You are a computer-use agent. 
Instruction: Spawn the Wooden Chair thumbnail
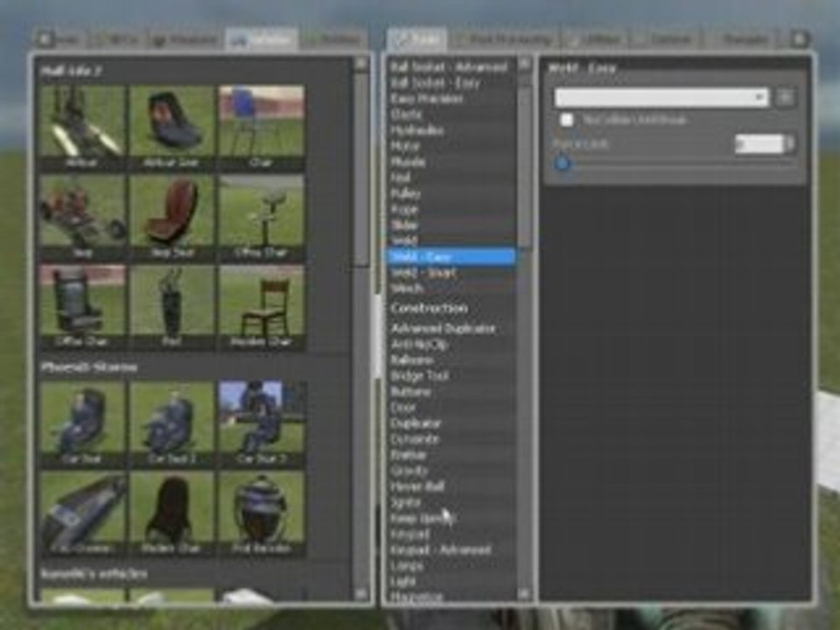click(262, 307)
